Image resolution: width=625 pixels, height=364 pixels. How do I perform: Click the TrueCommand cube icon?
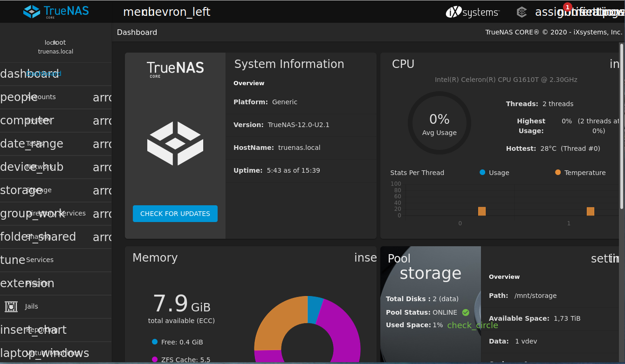pyautogui.click(x=522, y=12)
